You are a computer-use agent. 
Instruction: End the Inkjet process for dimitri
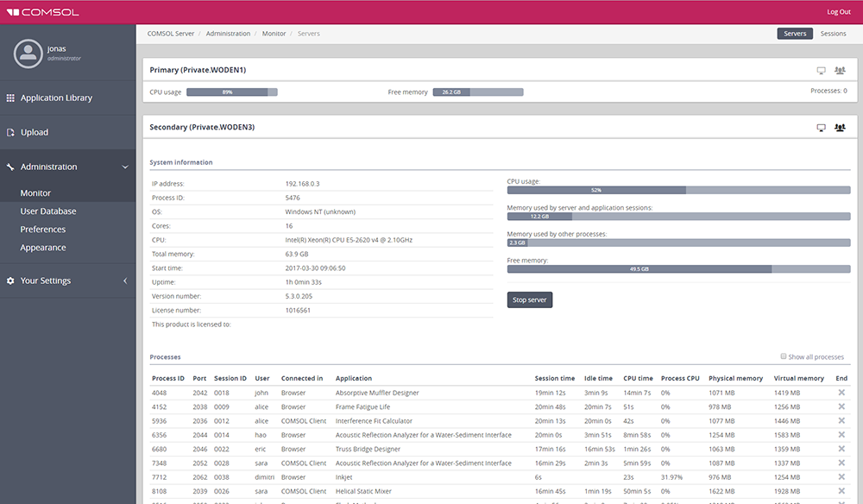841,477
